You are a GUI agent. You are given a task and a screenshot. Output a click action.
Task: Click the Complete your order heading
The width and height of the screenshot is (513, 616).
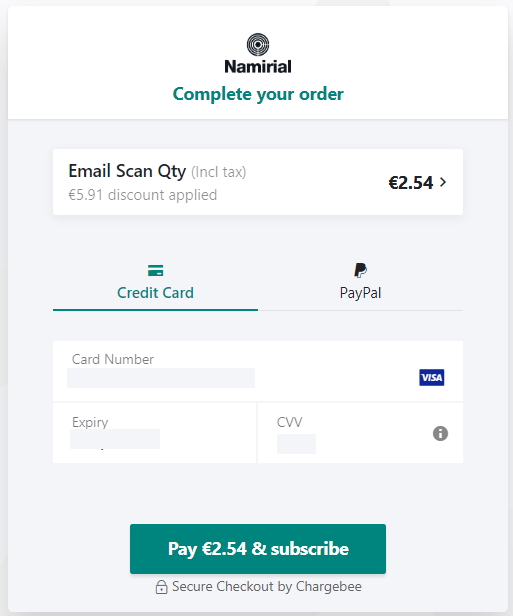coord(258,94)
